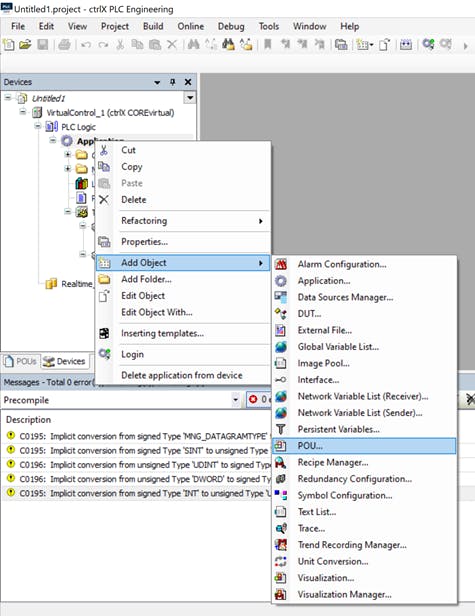Switch to the POUs tab
The image size is (475, 616).
pos(21,361)
